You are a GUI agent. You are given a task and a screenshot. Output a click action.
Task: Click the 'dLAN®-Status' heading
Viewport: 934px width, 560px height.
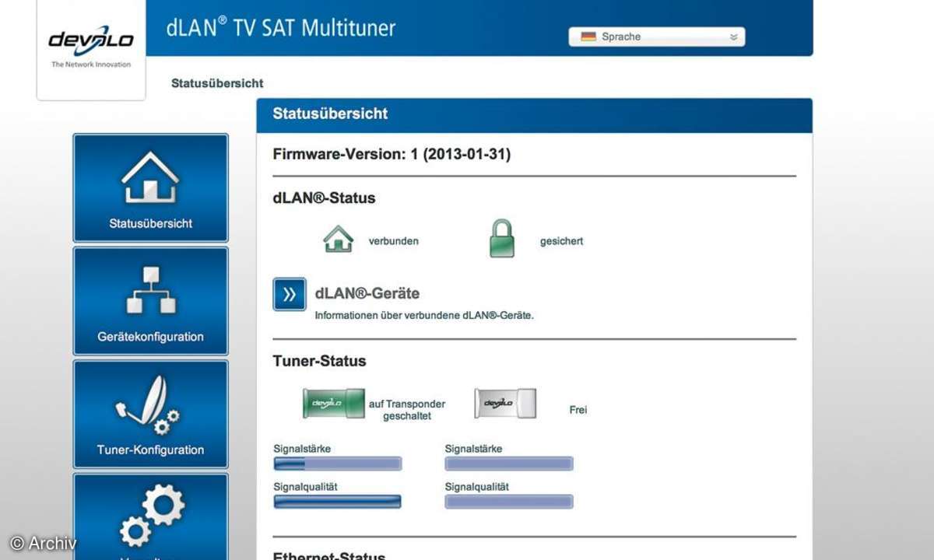(x=324, y=198)
